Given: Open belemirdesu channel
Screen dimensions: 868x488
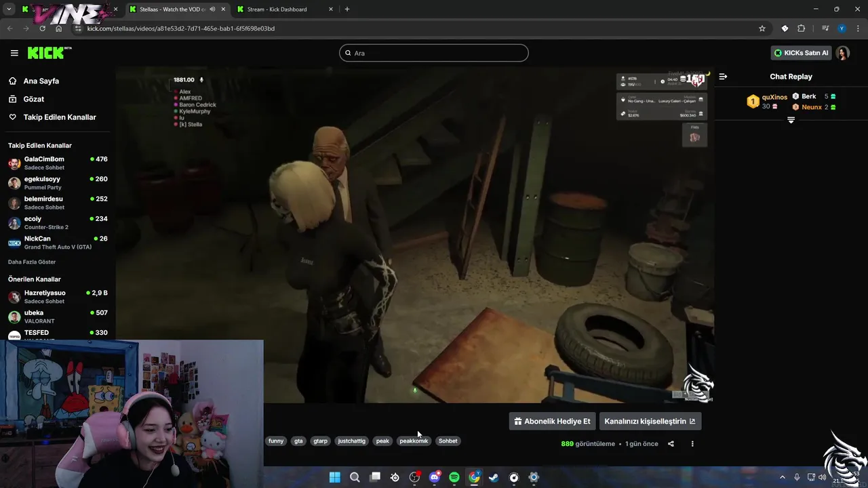Looking at the screenshot, I should [58, 203].
